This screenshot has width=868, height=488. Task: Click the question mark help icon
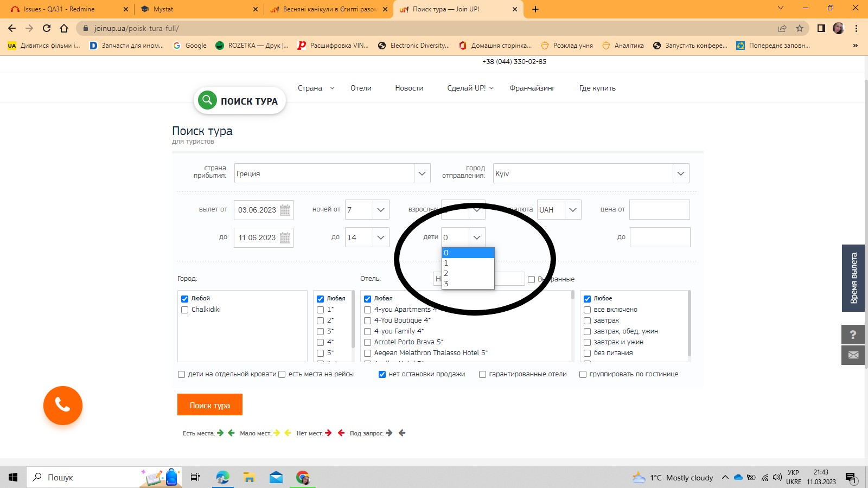coord(853,335)
